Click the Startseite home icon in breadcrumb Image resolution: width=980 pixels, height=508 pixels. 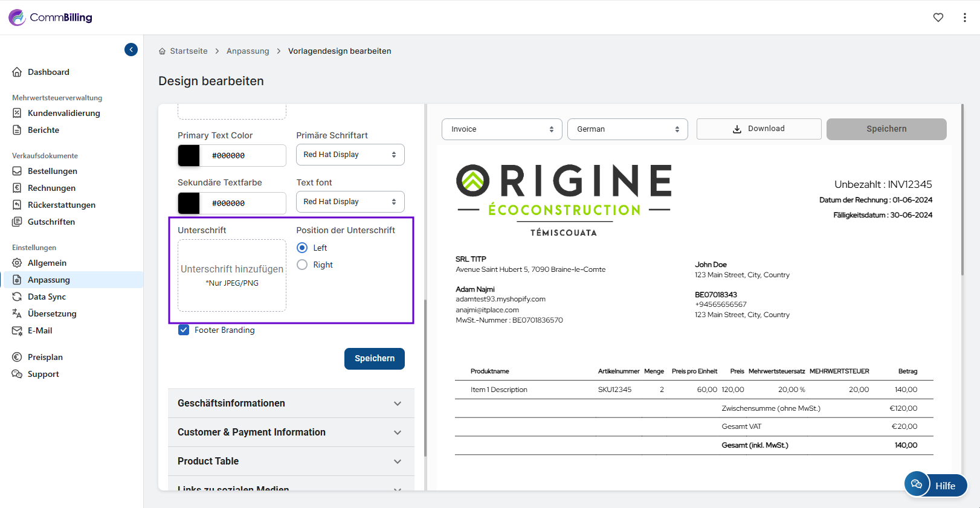[162, 51]
